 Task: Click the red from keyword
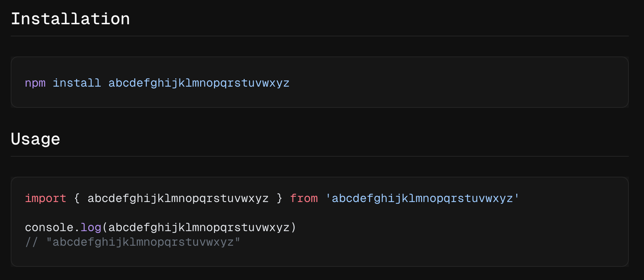click(x=304, y=199)
